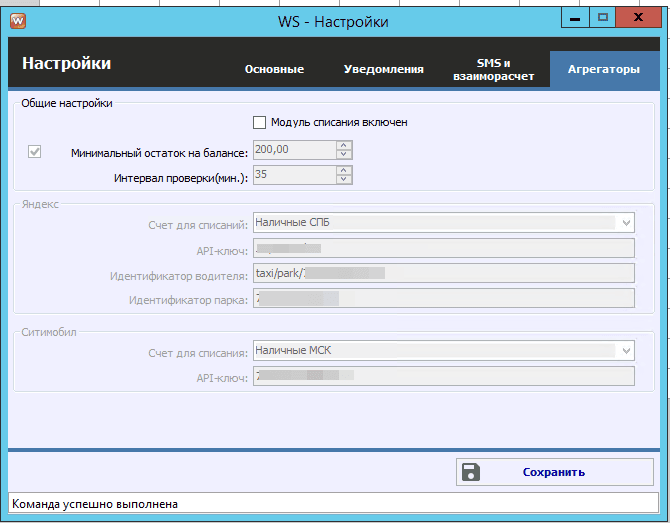
Task: Open the Яндекс Счет для списаний dropdown
Action: [625, 222]
